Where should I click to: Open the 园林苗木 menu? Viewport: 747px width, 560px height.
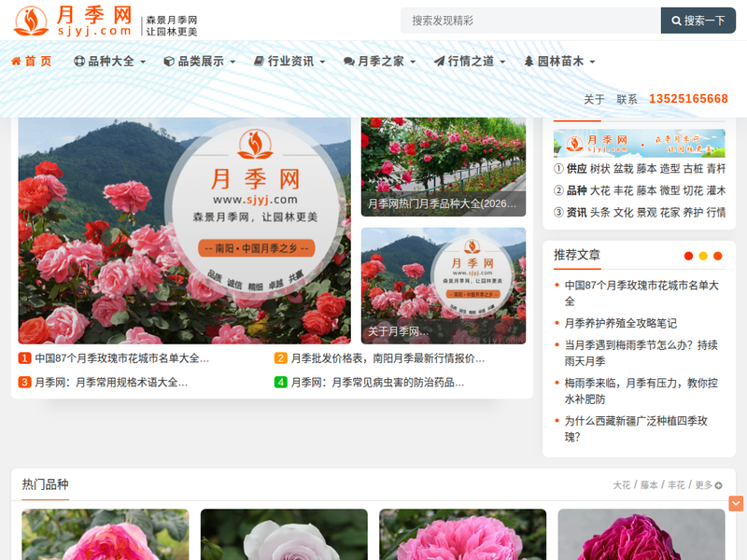pos(559,61)
